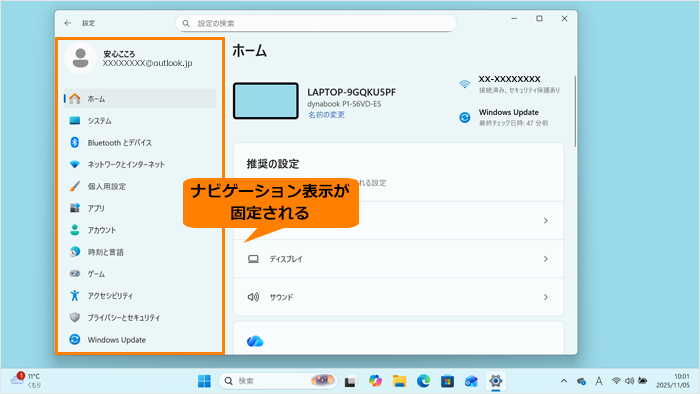Image resolution: width=700 pixels, height=394 pixels.
Task: Click the taskbar 検索 search box
Action: [278, 381]
